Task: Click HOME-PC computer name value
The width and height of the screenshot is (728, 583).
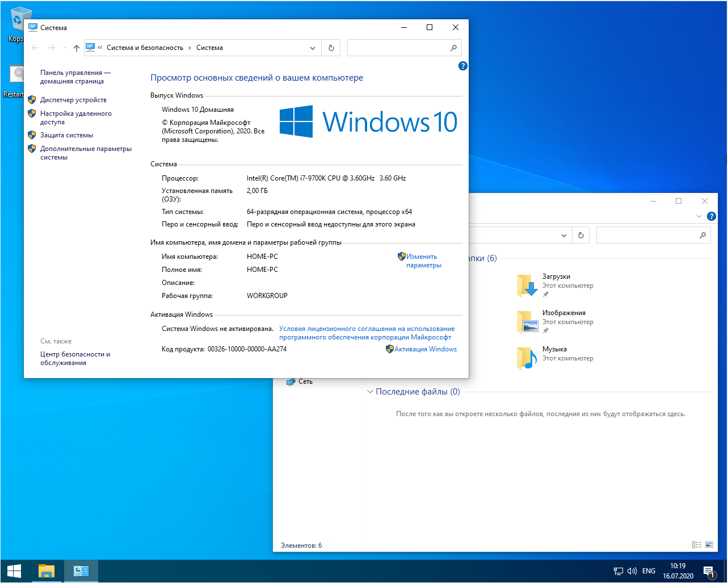Action: 262,257
